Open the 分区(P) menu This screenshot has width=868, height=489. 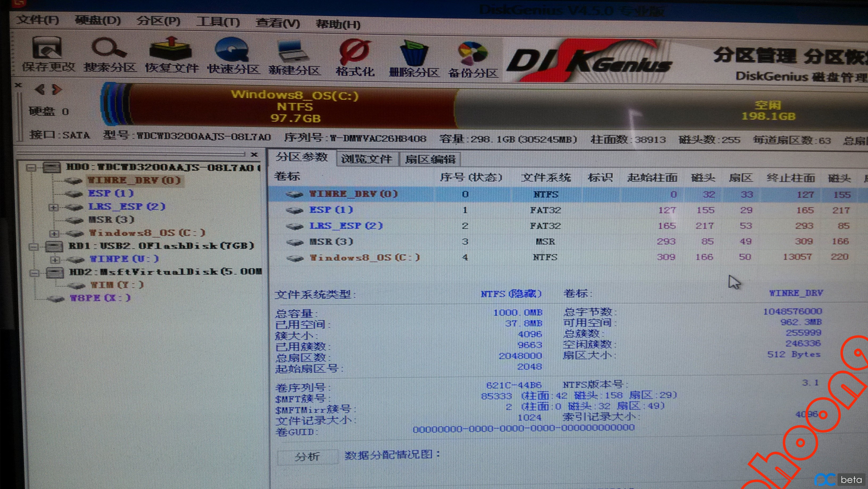click(158, 21)
